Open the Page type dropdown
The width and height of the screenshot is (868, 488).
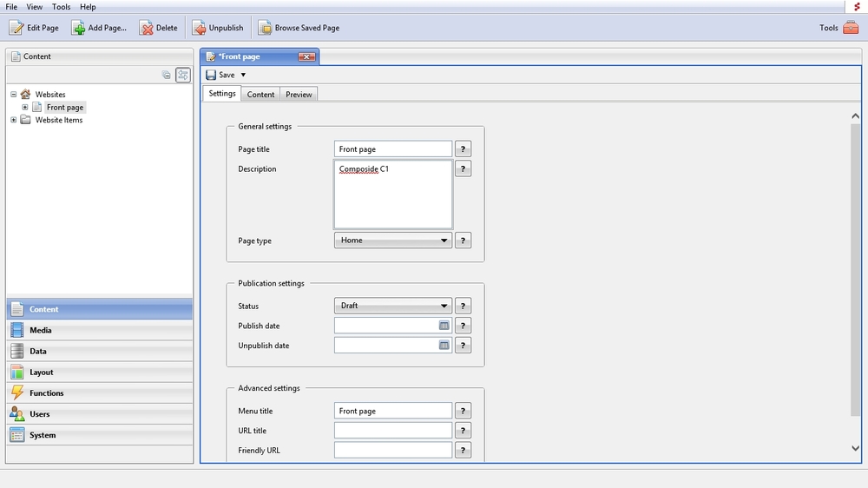click(392, 241)
